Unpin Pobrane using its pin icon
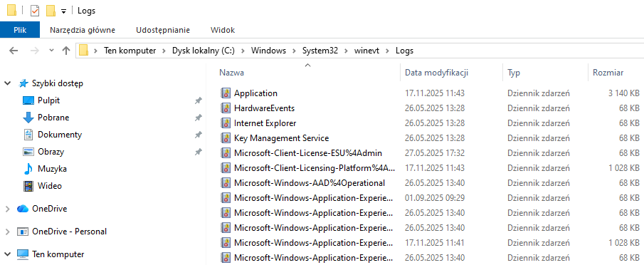 tap(198, 118)
